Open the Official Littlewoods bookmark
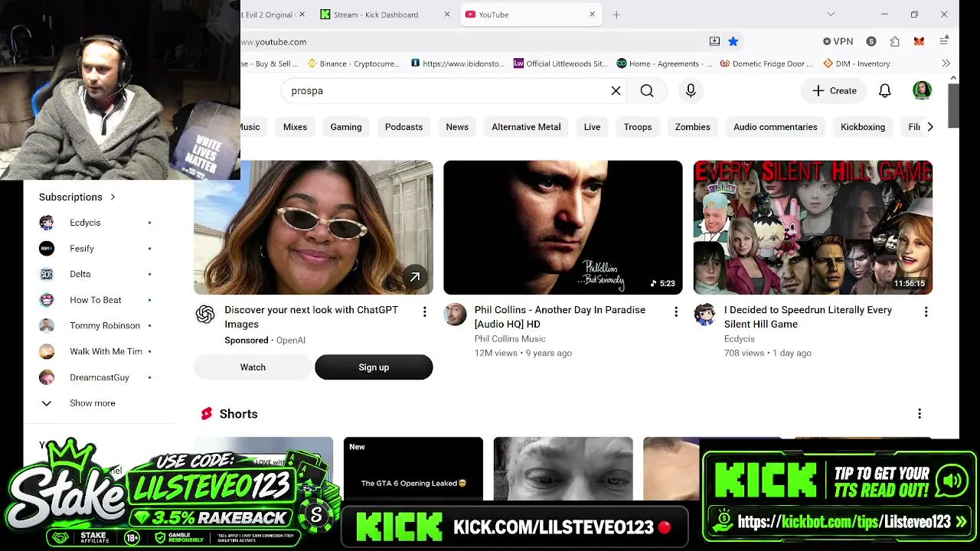 click(x=560, y=64)
